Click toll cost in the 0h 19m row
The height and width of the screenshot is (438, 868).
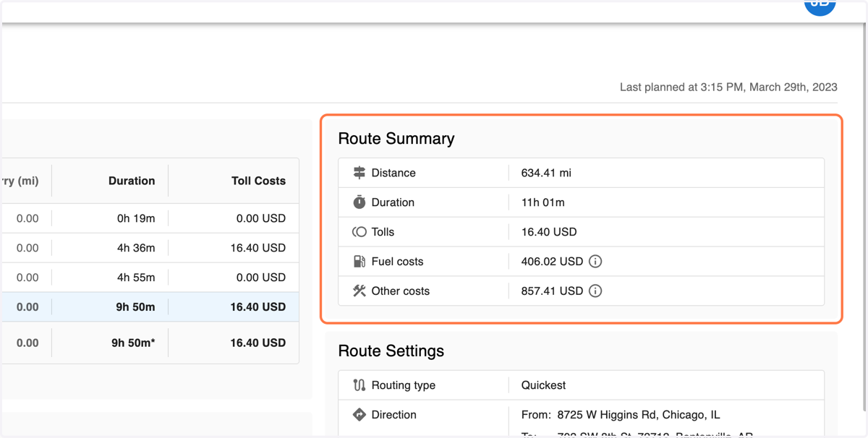(261, 218)
